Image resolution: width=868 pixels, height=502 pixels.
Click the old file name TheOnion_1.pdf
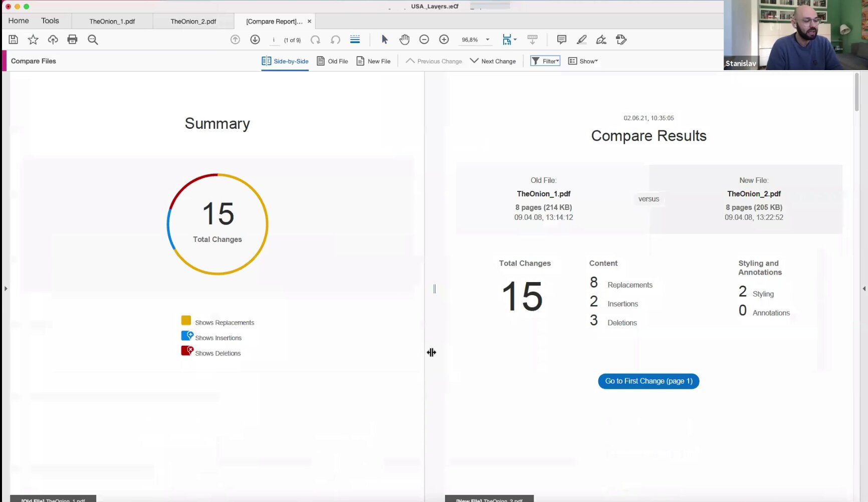click(x=544, y=194)
